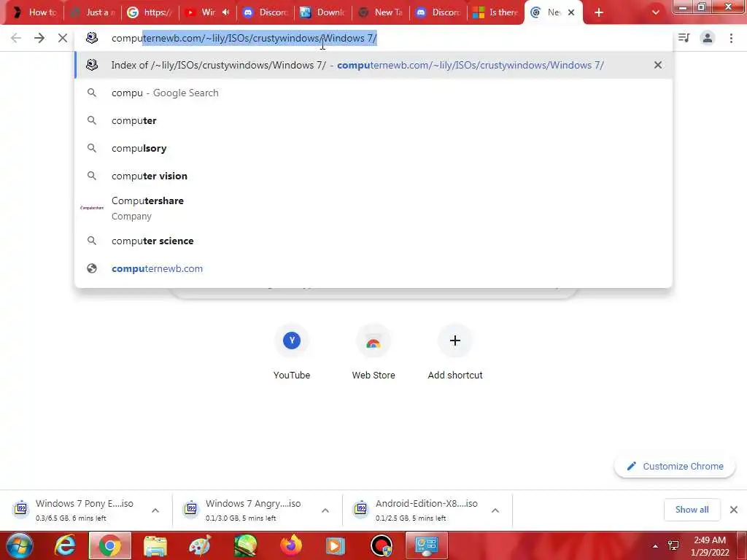The height and width of the screenshot is (560, 747).
Task: Choose the 'computer' search suggestion
Action: (x=373, y=120)
